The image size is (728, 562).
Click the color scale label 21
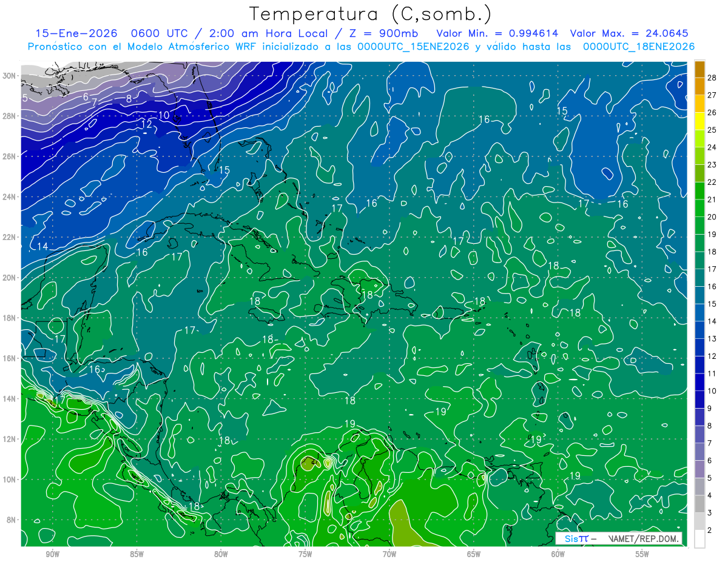coord(712,199)
